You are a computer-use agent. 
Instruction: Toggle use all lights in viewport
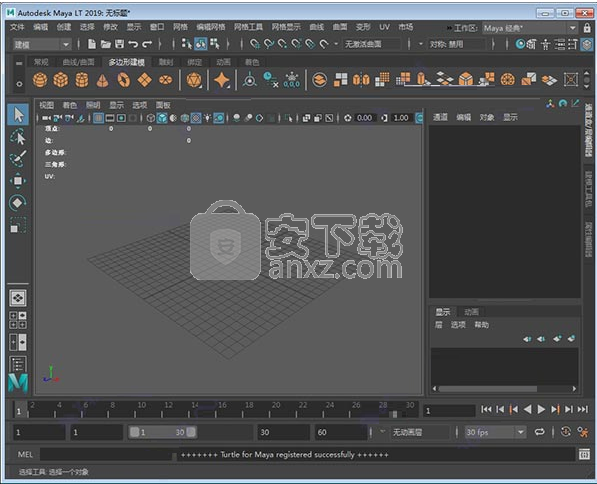tap(208, 118)
